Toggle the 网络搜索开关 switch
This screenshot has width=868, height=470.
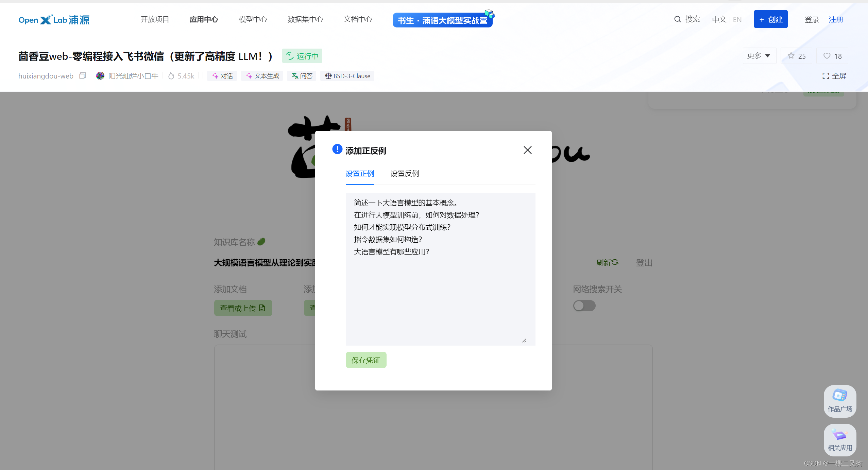584,306
